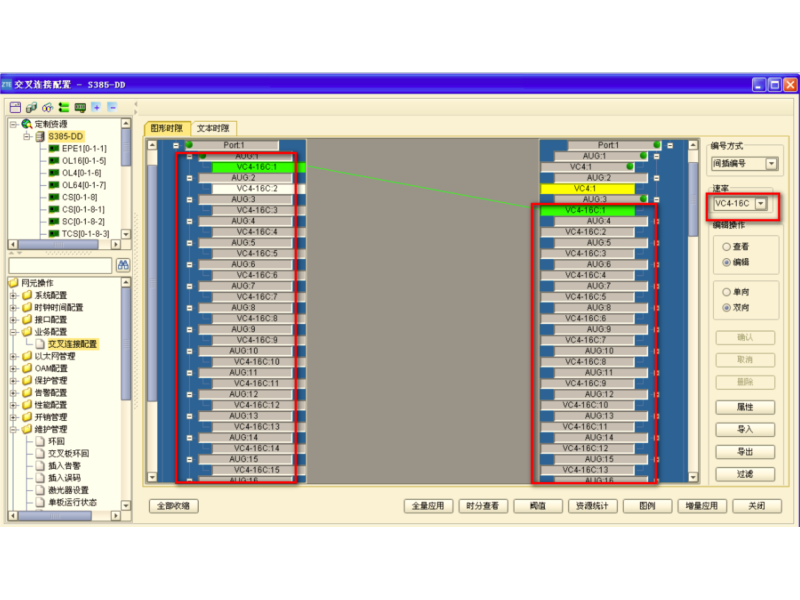
Task: Click the glasses view toolbar icon
Action: tap(47, 106)
